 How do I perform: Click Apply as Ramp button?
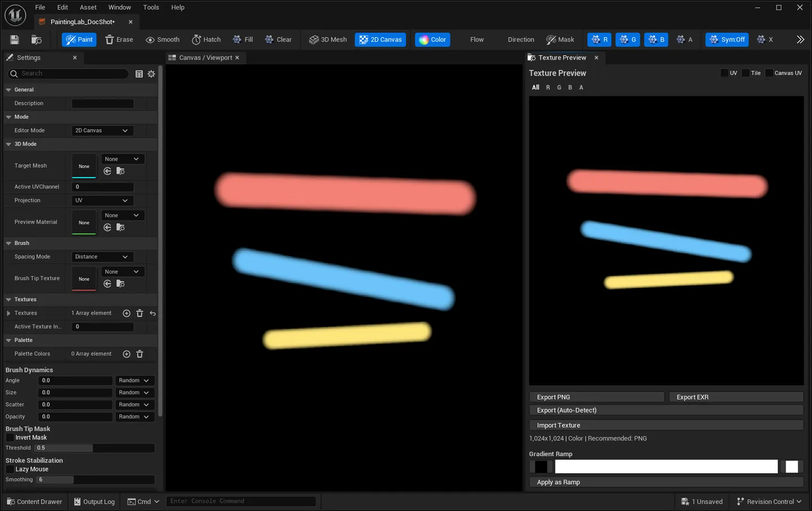pyautogui.click(x=666, y=482)
